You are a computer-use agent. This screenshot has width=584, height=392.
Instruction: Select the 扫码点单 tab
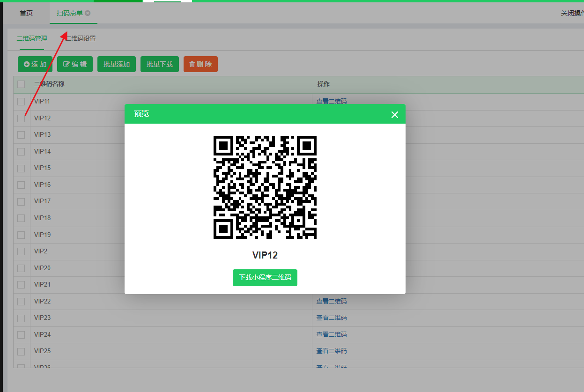70,13
